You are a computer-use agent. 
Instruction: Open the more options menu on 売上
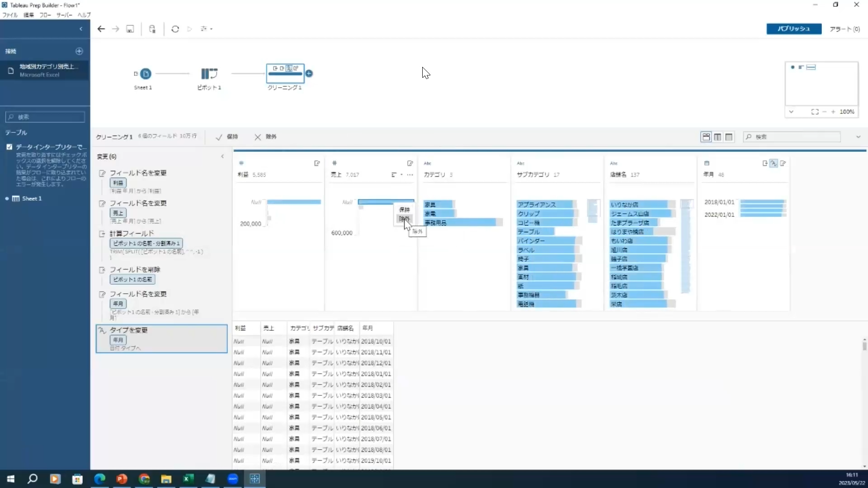(410, 174)
